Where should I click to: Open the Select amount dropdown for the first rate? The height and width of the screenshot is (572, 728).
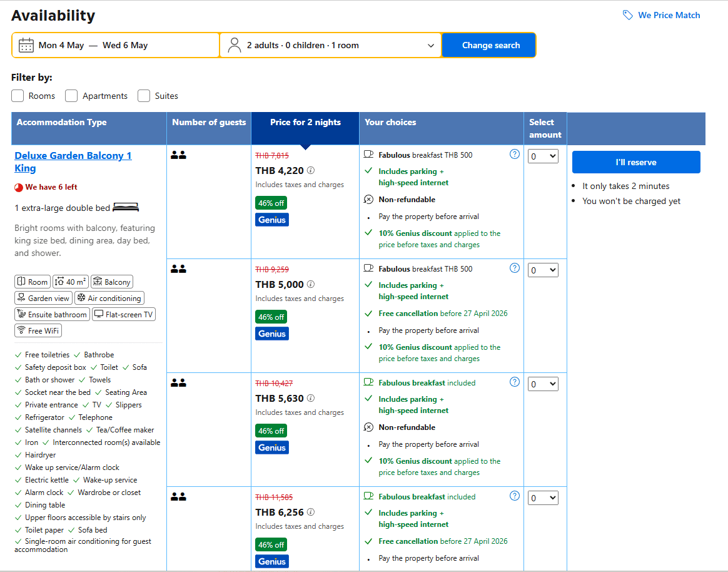click(x=544, y=156)
